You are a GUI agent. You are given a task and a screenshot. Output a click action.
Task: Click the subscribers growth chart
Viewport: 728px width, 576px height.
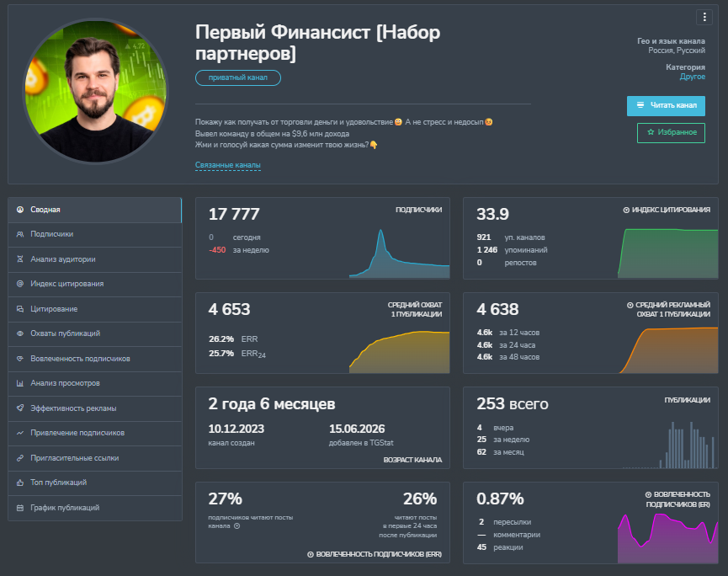399,253
